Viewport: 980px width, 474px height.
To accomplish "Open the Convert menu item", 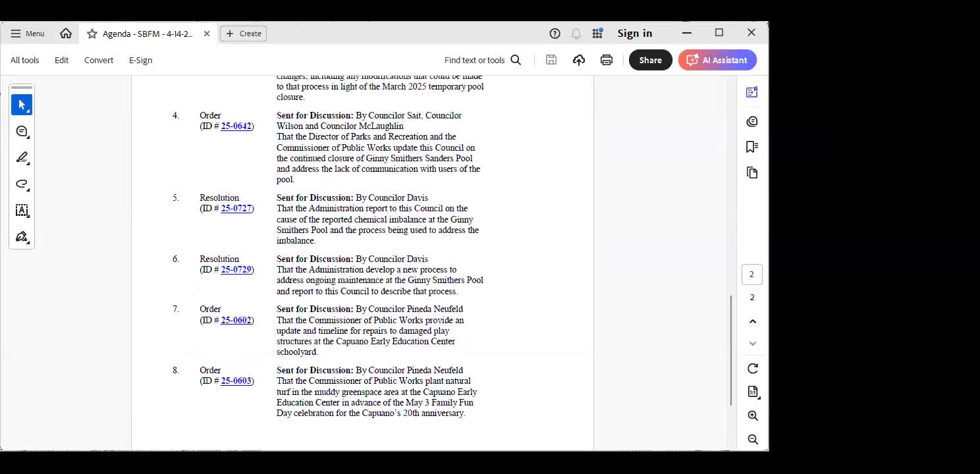I will tap(99, 60).
